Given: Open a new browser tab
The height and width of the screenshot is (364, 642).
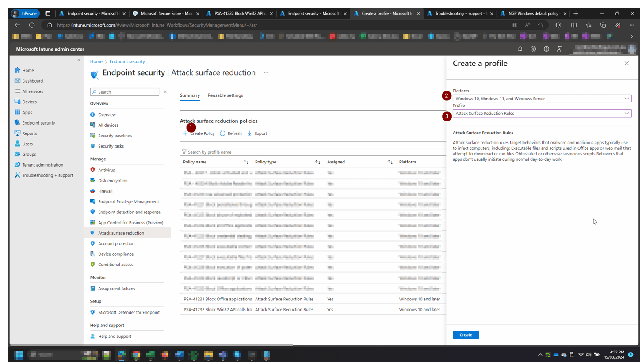Looking at the screenshot, I should tap(576, 14).
